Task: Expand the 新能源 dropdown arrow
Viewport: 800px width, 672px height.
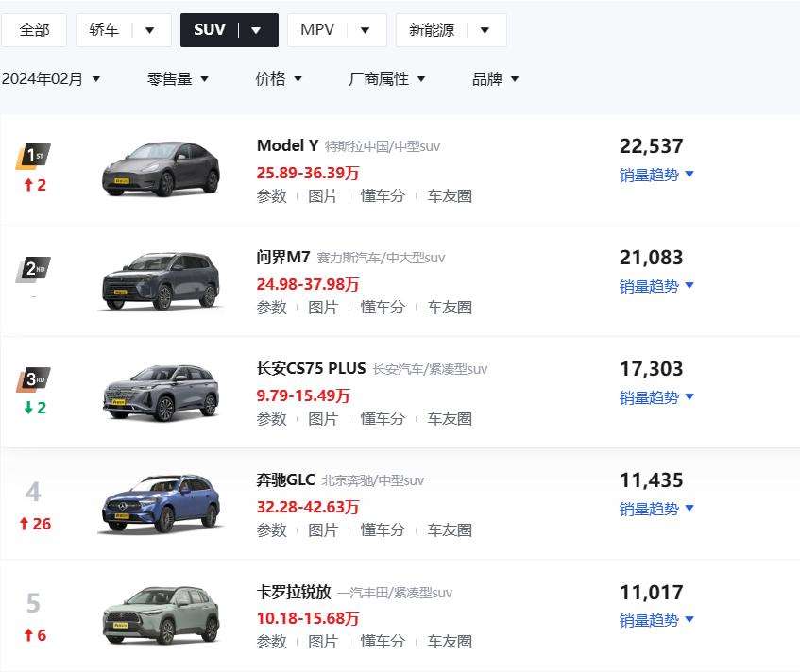Action: 485,30
